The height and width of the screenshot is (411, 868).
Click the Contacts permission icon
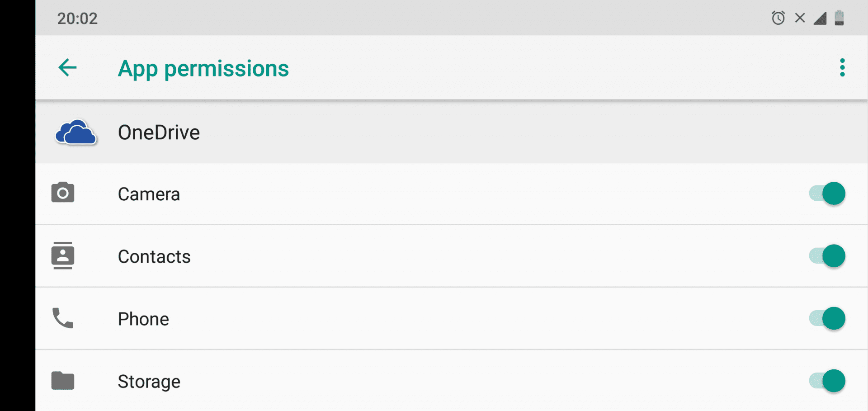(x=63, y=255)
